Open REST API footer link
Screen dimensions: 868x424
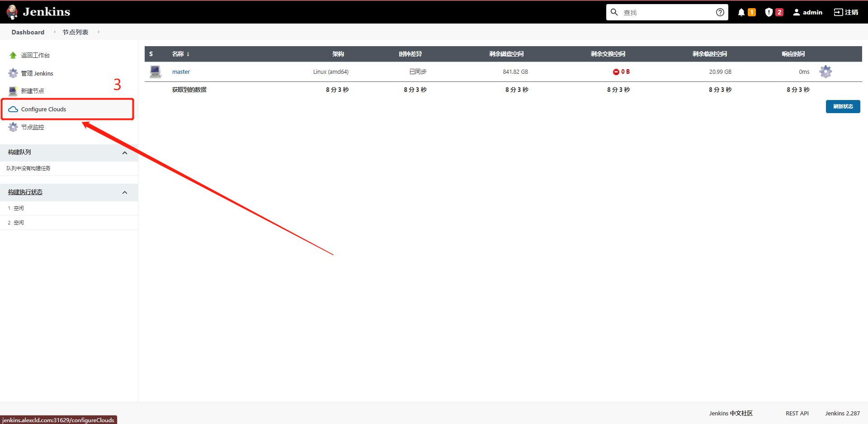pyautogui.click(x=797, y=413)
